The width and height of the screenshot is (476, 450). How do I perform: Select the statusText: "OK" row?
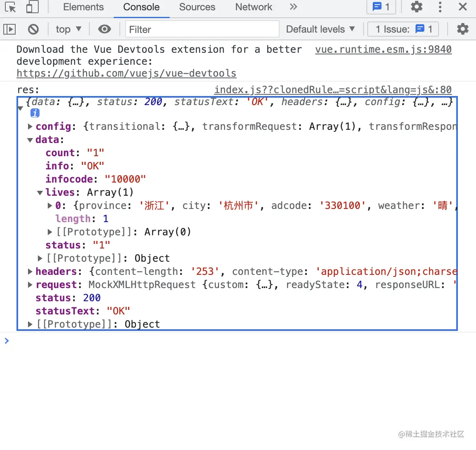tap(83, 311)
